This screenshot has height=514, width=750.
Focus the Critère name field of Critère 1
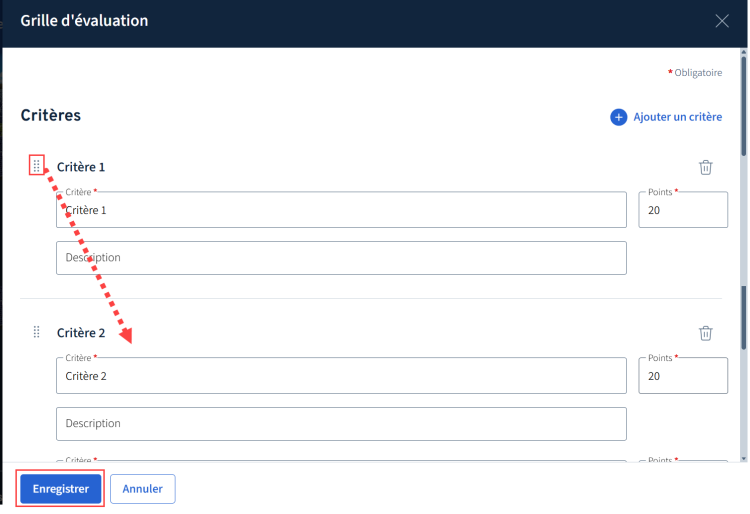click(341, 210)
